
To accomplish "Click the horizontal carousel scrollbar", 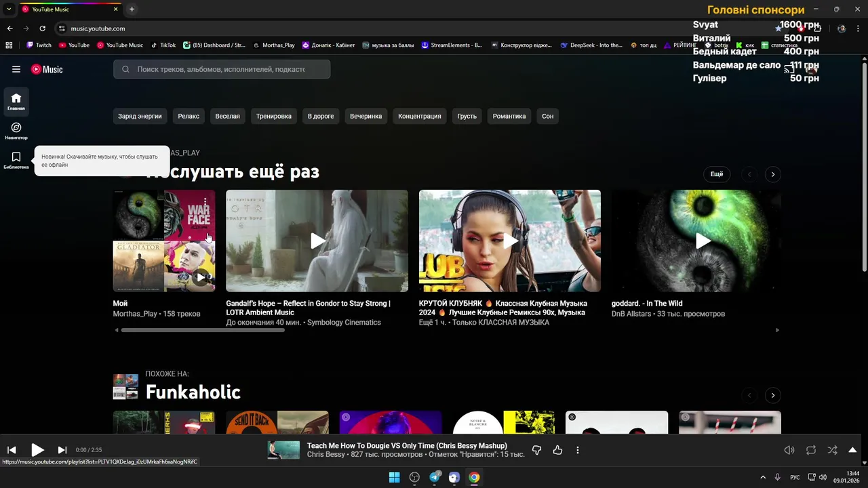I will tap(203, 330).
